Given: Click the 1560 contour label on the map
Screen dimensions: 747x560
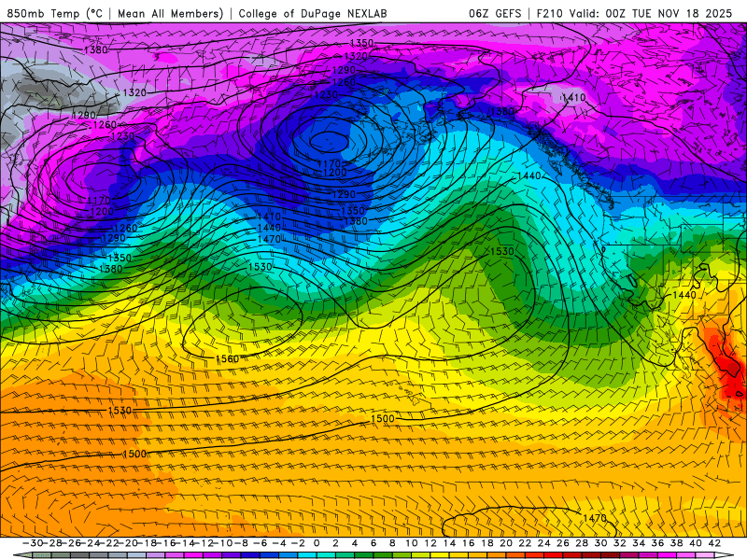Looking at the screenshot, I should pyautogui.click(x=227, y=358).
